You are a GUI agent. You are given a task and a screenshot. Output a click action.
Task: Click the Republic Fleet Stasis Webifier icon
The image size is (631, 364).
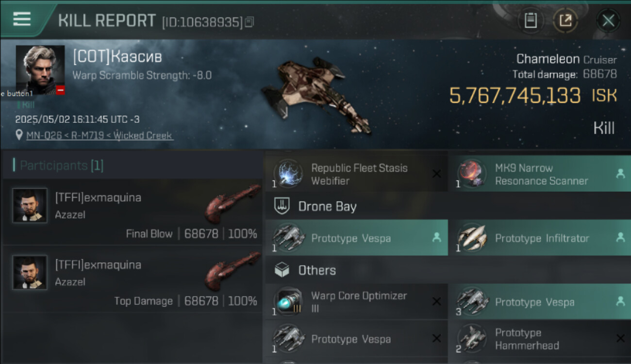(x=289, y=174)
